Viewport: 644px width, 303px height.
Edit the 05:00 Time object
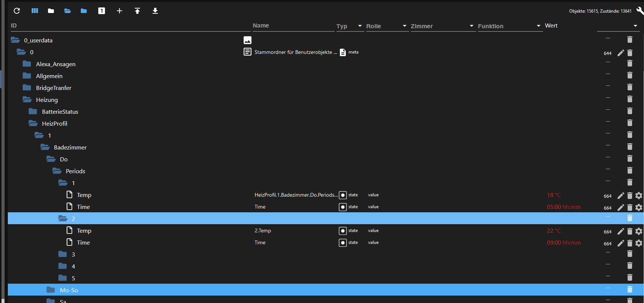[621, 207]
